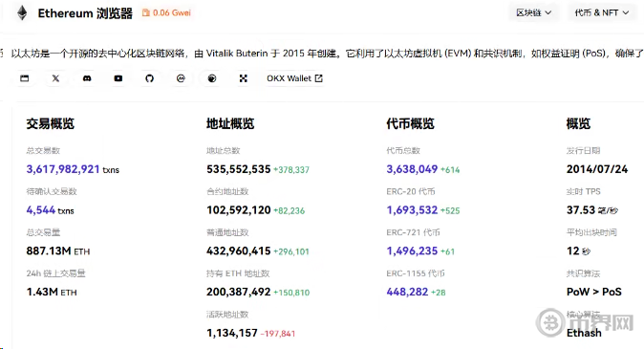Screen dimensions: 644x349
Task: Click the PoW > PoS consensus value
Action: tap(594, 292)
